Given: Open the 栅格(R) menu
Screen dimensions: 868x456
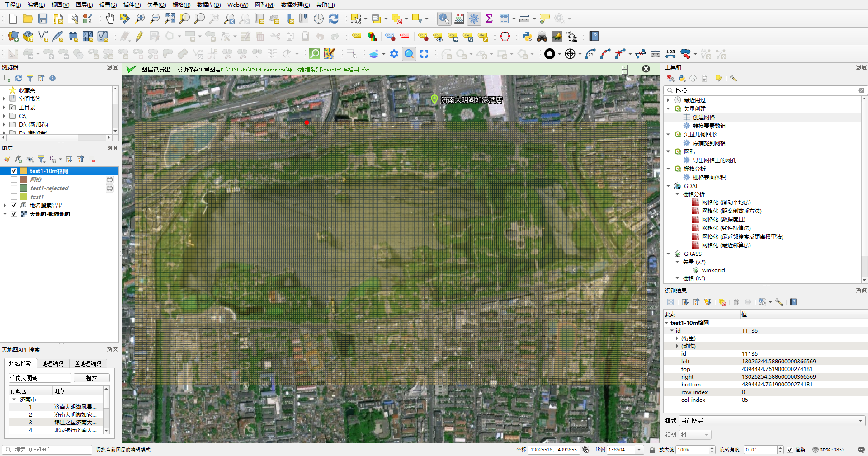Looking at the screenshot, I should (x=181, y=5).
